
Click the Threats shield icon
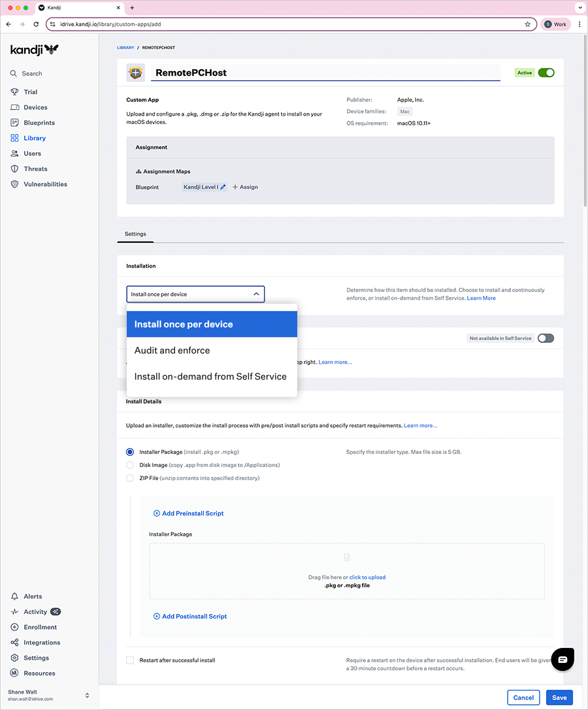tap(14, 169)
